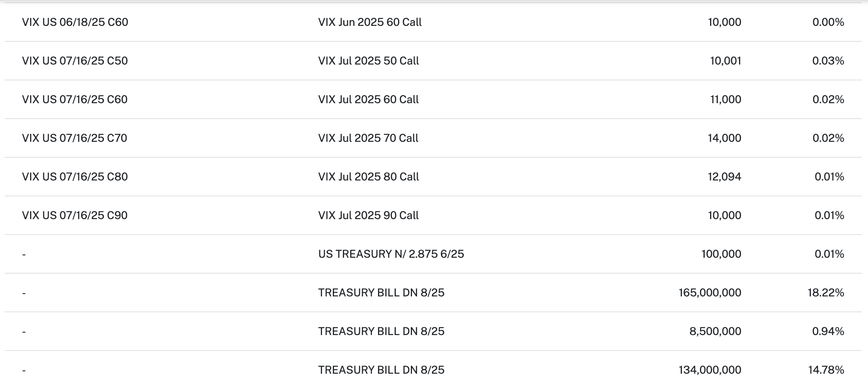Select the 8,500,000 Treasury Bill quantity
Viewport: 868px width, 388px height.
715,331
